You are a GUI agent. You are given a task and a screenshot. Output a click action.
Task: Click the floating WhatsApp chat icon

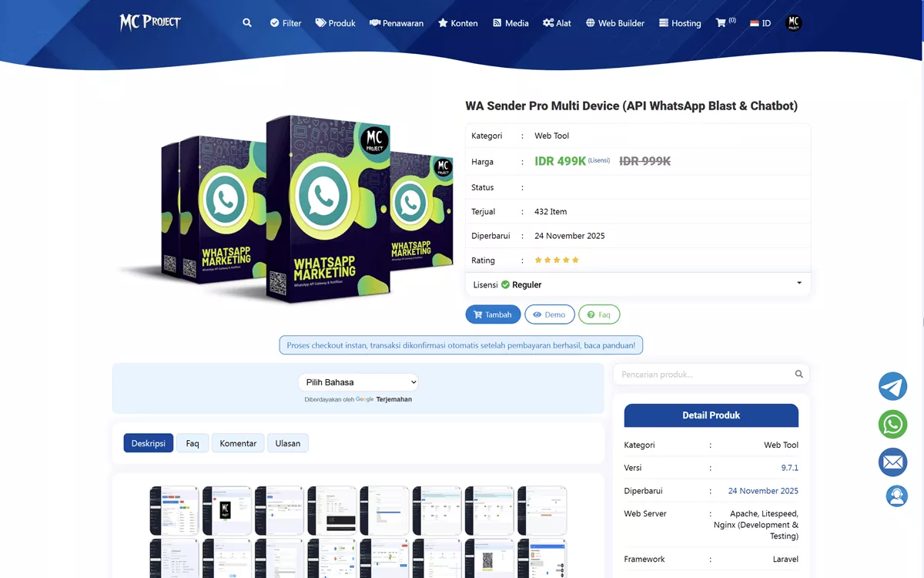[x=892, y=424]
